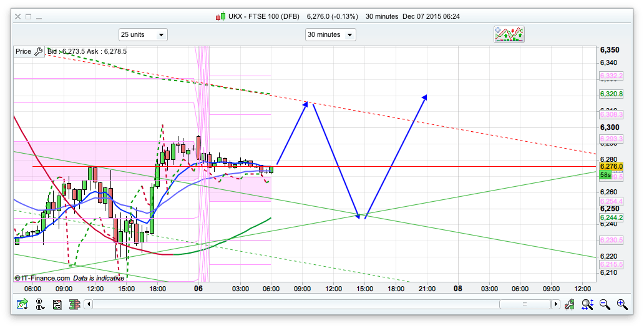
Task: Click the horizontal scrollbar thumb
Action: click(524, 304)
